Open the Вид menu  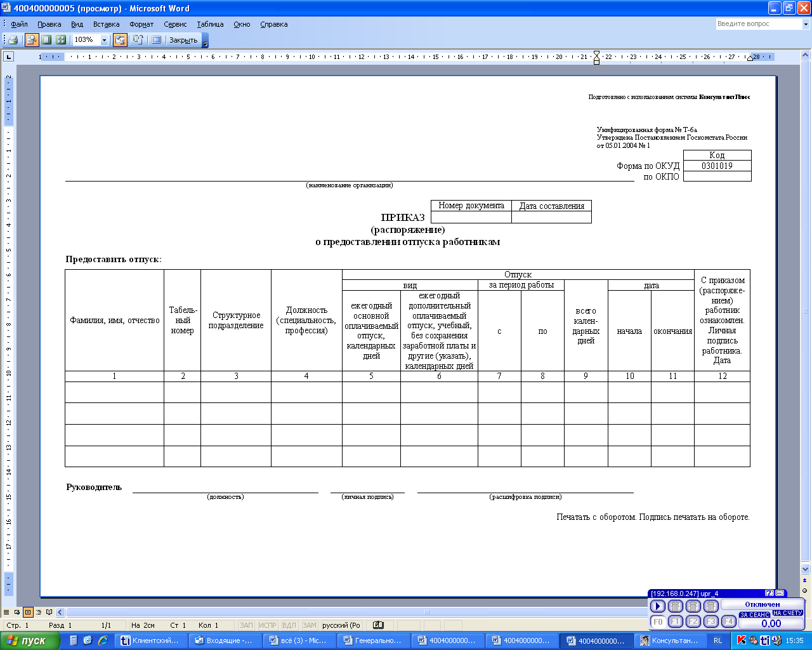click(x=77, y=24)
